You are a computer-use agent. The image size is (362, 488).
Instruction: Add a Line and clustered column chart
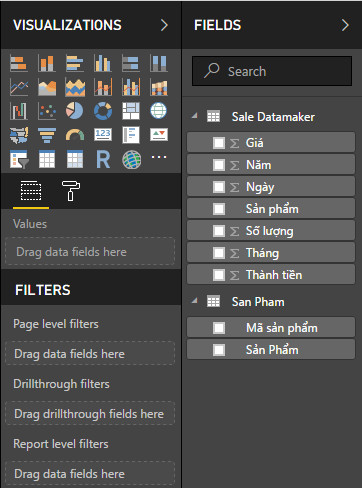coord(131,87)
